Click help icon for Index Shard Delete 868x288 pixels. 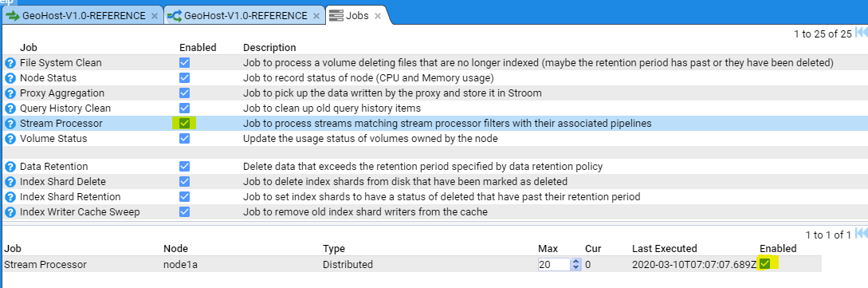pos(10,182)
